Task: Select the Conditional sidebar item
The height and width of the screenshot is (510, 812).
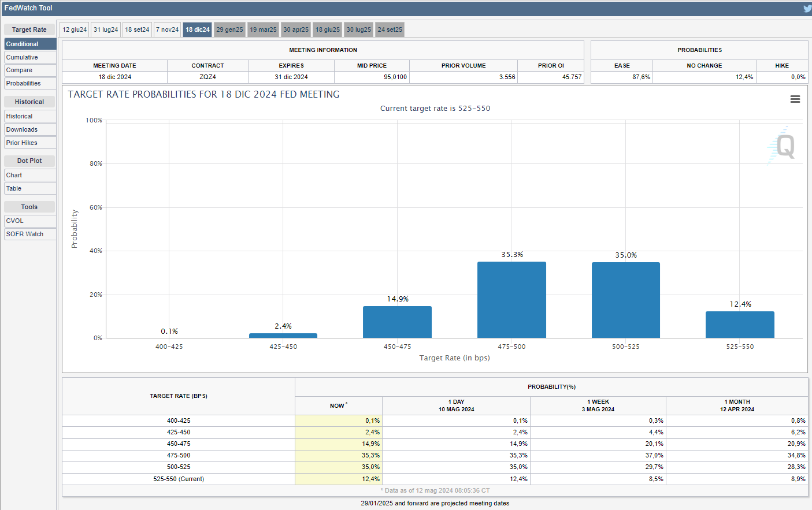Action: tap(30, 44)
